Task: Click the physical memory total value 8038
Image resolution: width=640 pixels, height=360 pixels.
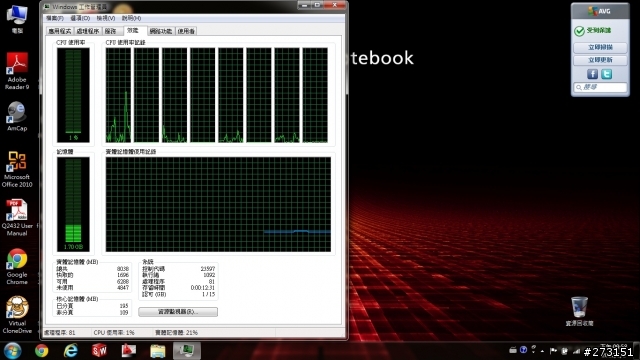Action: tap(123, 269)
